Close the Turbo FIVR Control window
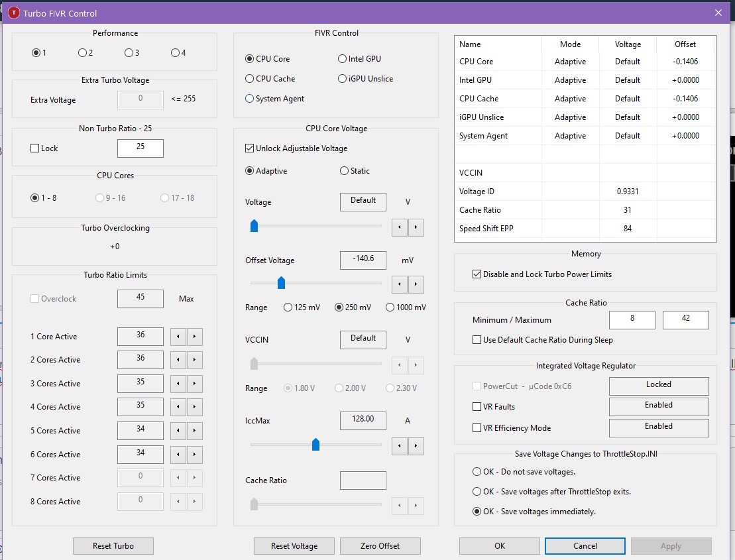735x560 pixels. coord(718,13)
